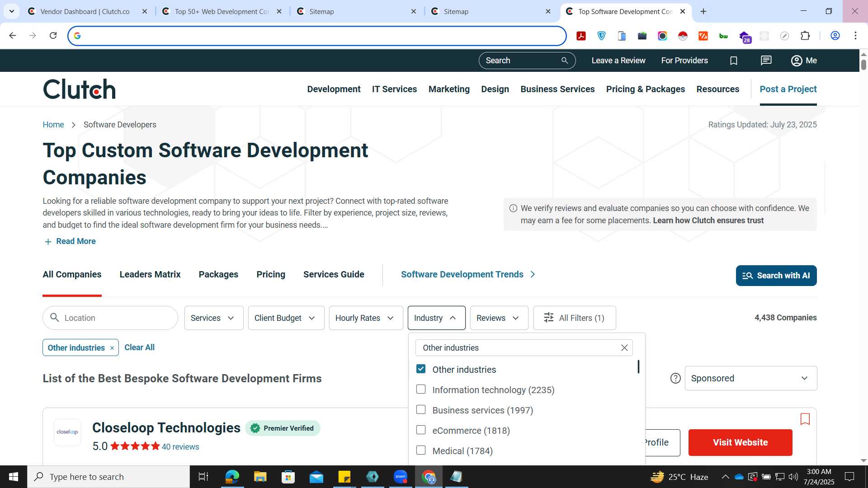Switch to Services Guide tab

(334, 275)
